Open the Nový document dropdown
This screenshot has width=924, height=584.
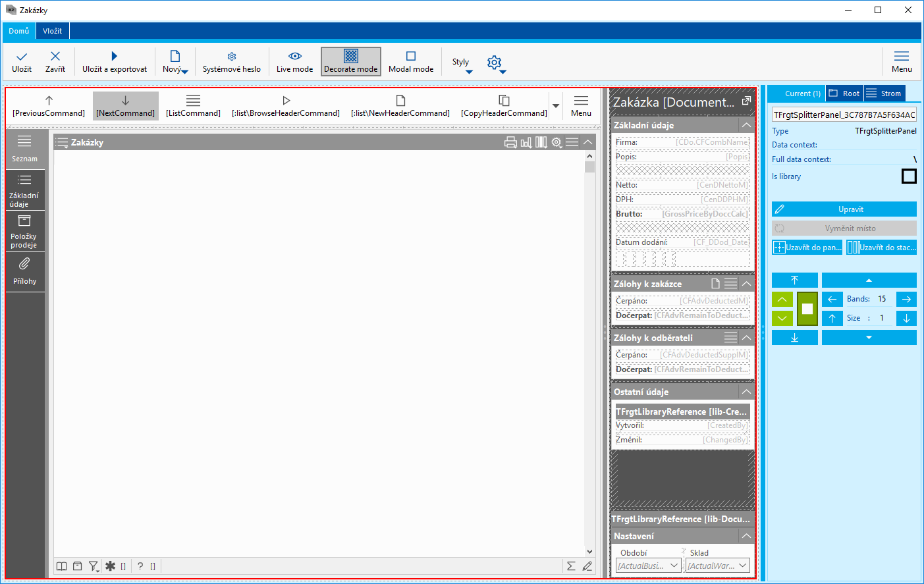click(x=175, y=61)
